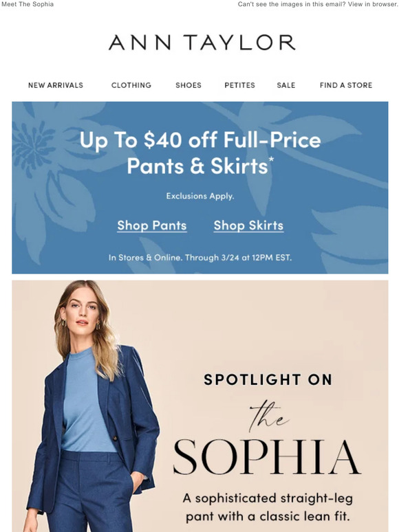Click Find a Store link
399x532 pixels.
[346, 85]
